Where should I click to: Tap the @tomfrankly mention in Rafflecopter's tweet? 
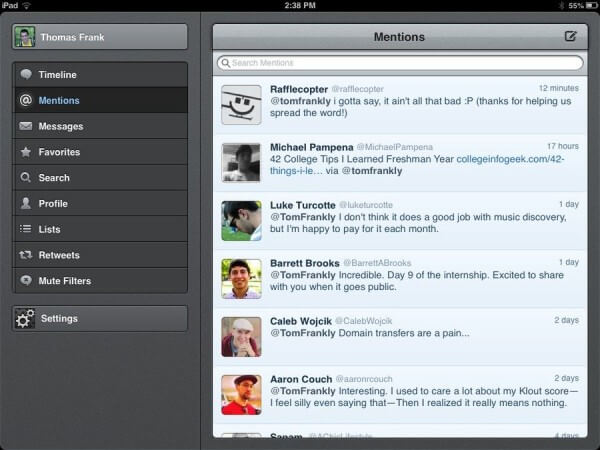(x=300, y=101)
